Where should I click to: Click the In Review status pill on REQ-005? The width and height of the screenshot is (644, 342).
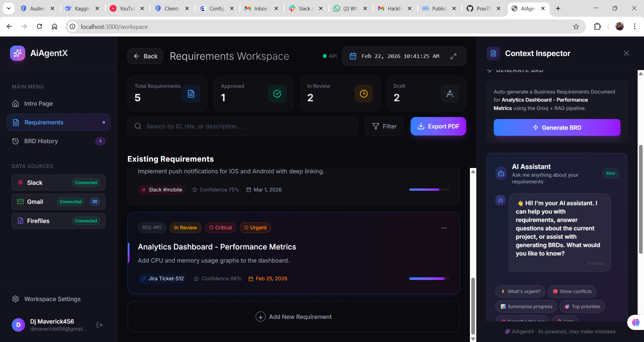[185, 228]
